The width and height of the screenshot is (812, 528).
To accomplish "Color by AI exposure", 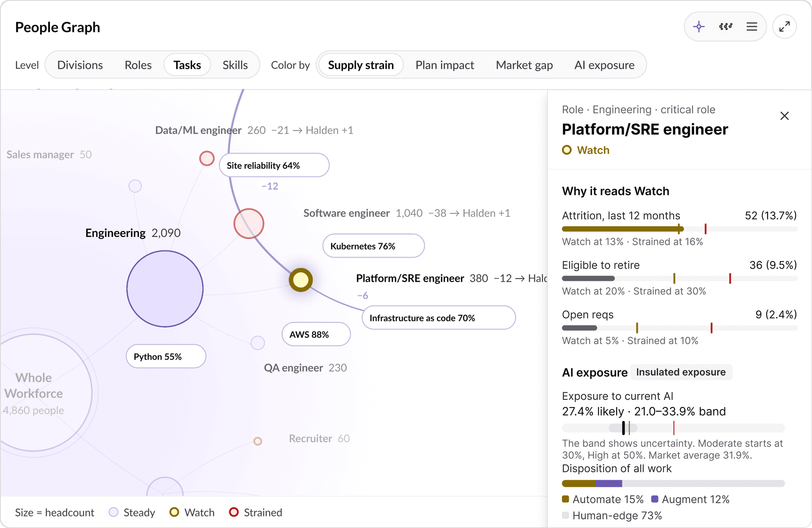I will coord(604,65).
